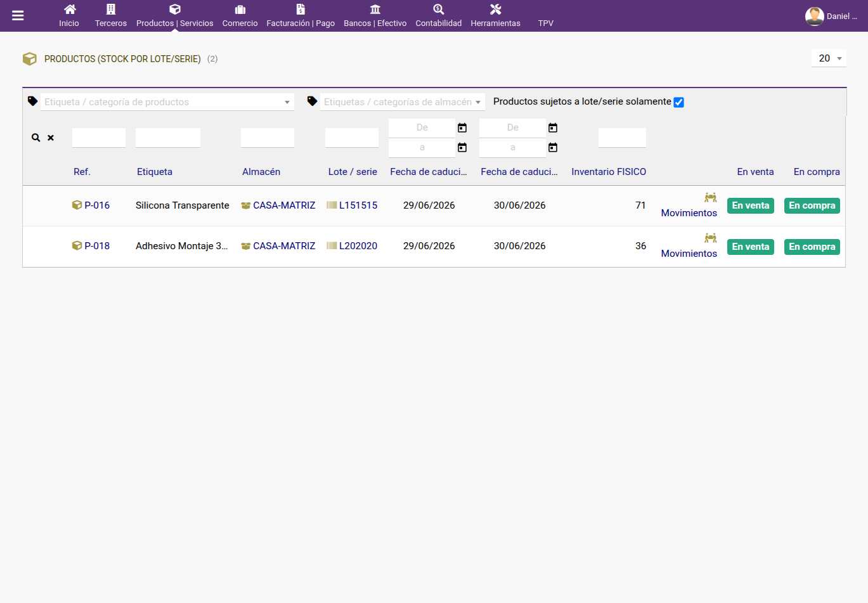Open product reference P-018 link

[97, 246]
